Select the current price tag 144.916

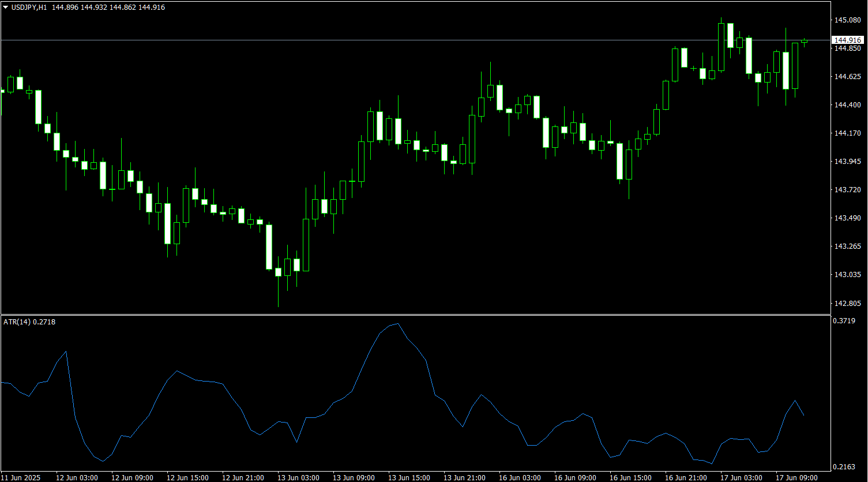(x=848, y=40)
